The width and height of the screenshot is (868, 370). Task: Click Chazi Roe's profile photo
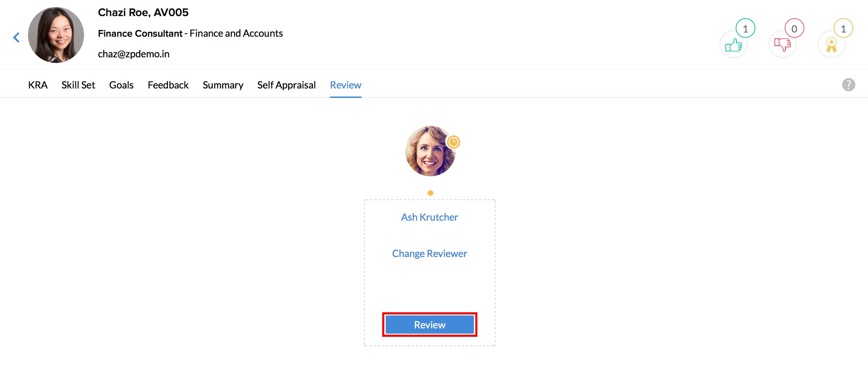(56, 35)
